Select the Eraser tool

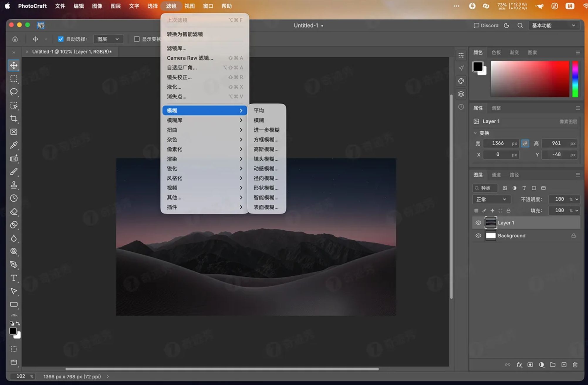pyautogui.click(x=14, y=211)
